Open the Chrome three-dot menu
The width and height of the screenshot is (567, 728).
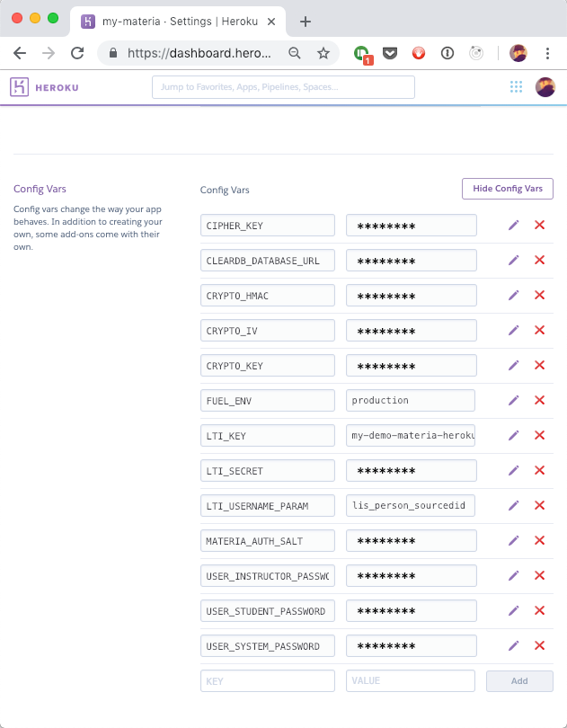point(547,53)
